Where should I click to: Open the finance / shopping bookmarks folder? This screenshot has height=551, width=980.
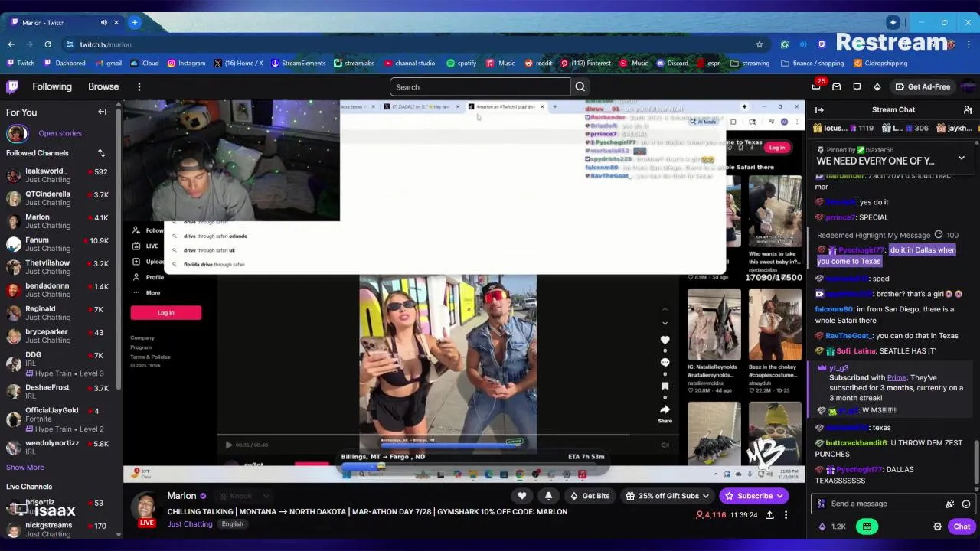click(812, 64)
